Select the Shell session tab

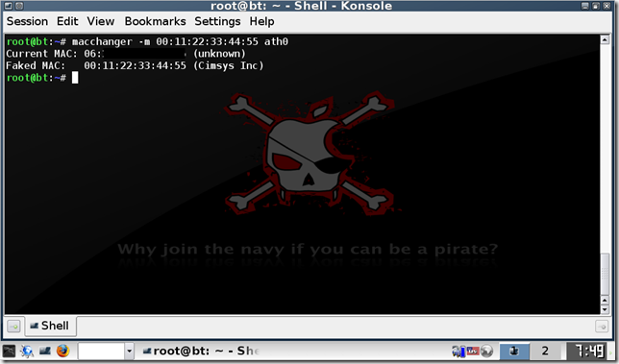click(51, 326)
